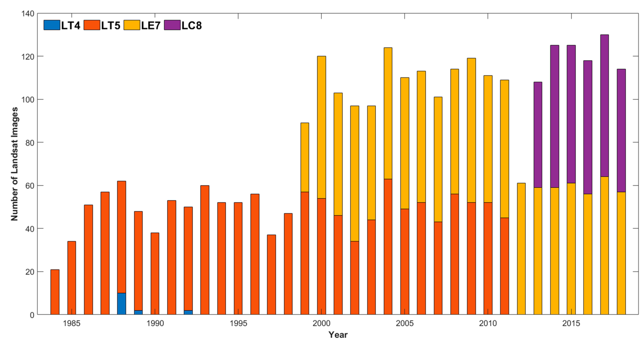Click the orange LT5 legend swatch
This screenshot has height=348, width=644.
pos(92,25)
